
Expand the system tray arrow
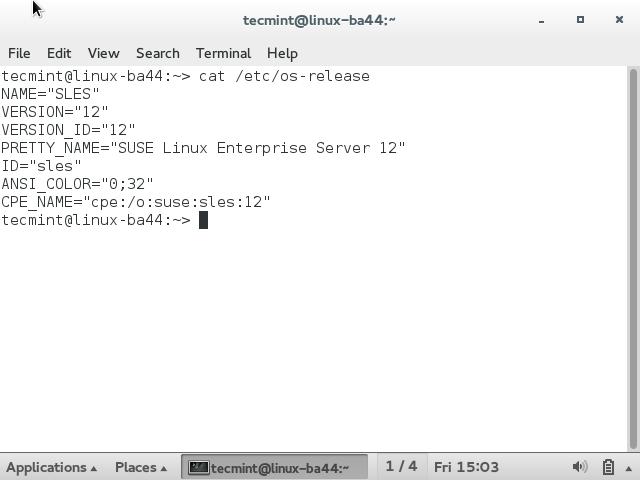coord(628,467)
